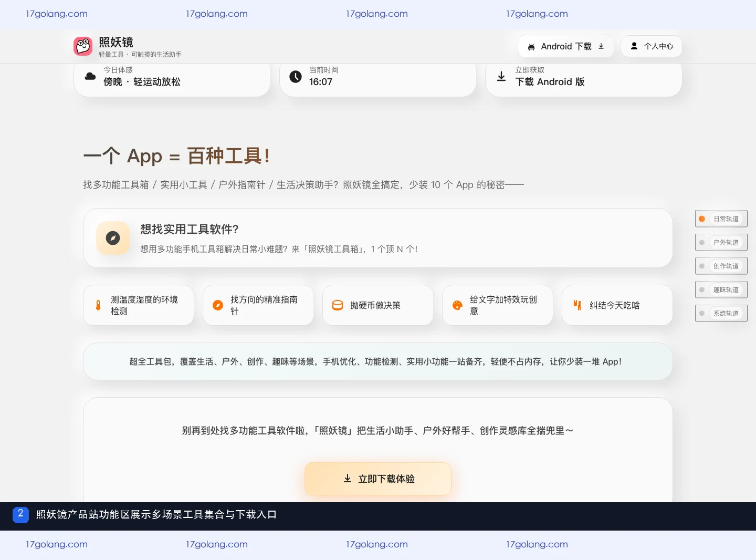Select the 系统轨道 side navigation item
Screen dimensions: 756x560
721,314
